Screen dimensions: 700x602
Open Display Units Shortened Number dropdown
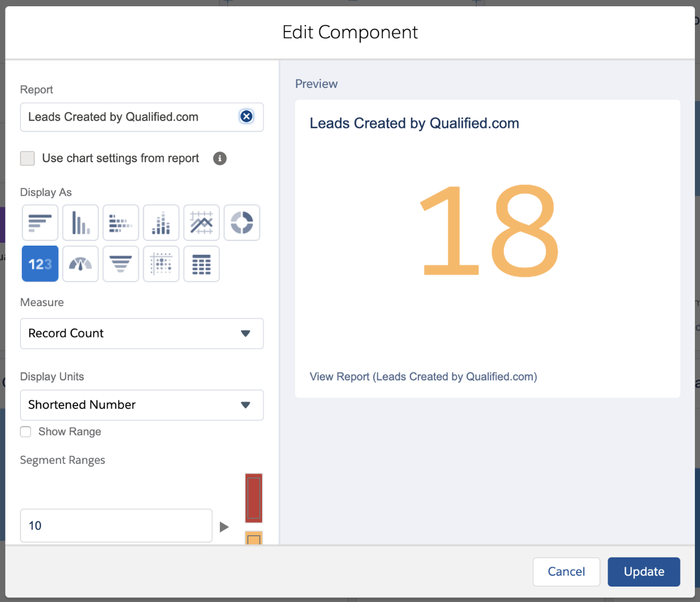(x=142, y=405)
